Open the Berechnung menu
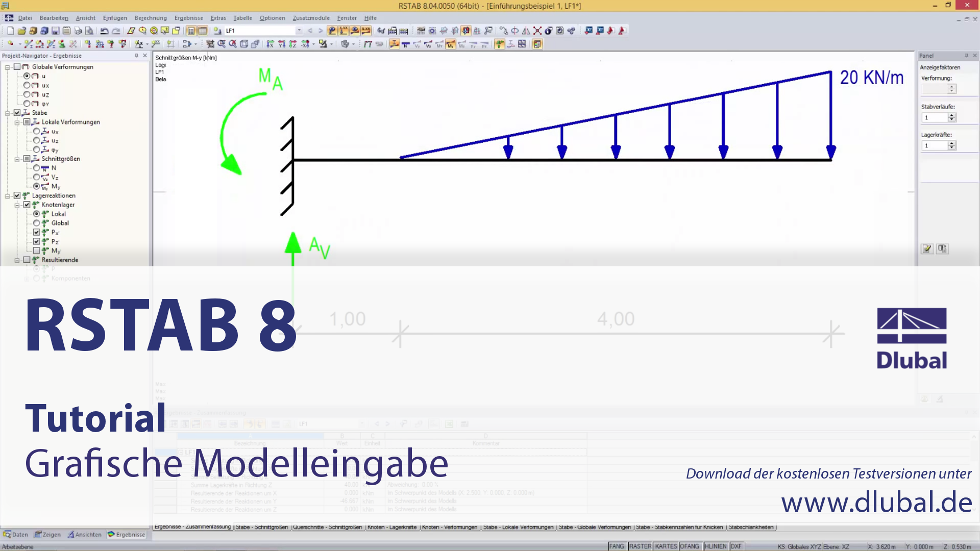This screenshot has height=551, width=980. 151,18
